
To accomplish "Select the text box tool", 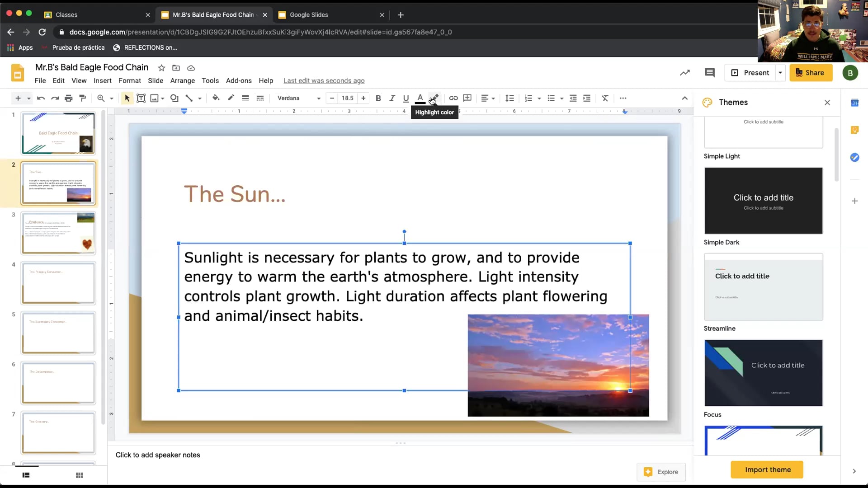I will [x=141, y=98].
